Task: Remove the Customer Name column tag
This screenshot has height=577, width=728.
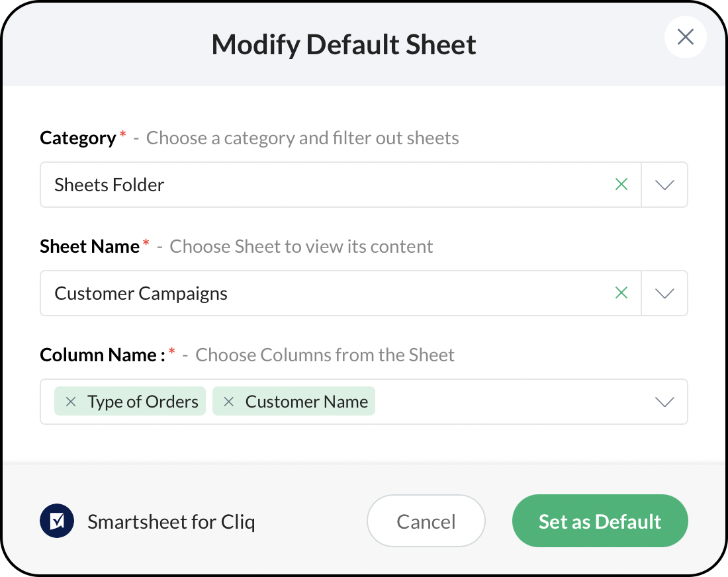Action: 229,402
